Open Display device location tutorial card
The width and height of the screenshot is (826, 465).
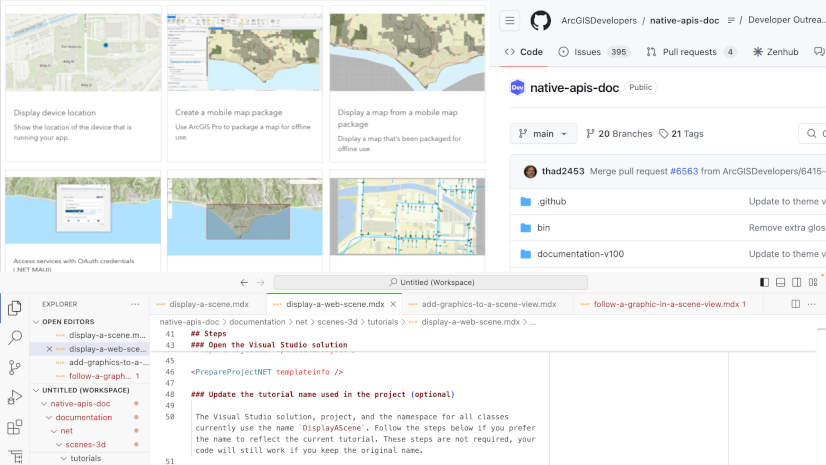pyautogui.click(x=83, y=83)
